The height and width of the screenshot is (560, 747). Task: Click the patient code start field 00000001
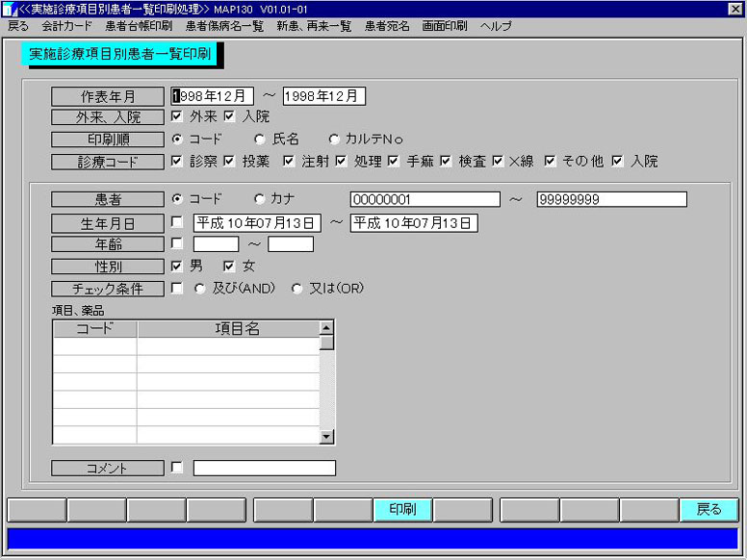pos(425,199)
